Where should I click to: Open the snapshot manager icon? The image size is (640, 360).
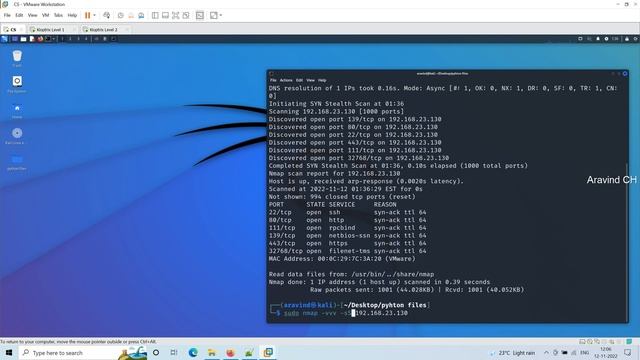point(141,16)
